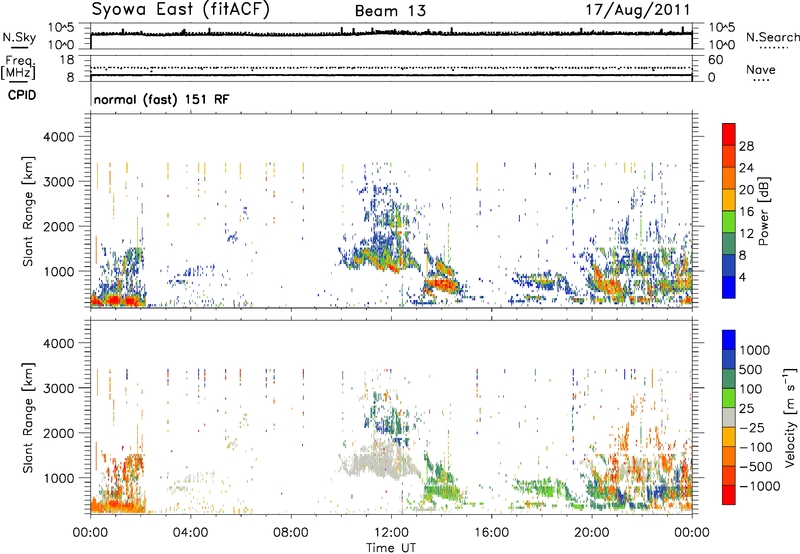Click Velocity colorbar tick label '-25'
Image resolution: width=800 pixels, height=554 pixels.
point(752,428)
